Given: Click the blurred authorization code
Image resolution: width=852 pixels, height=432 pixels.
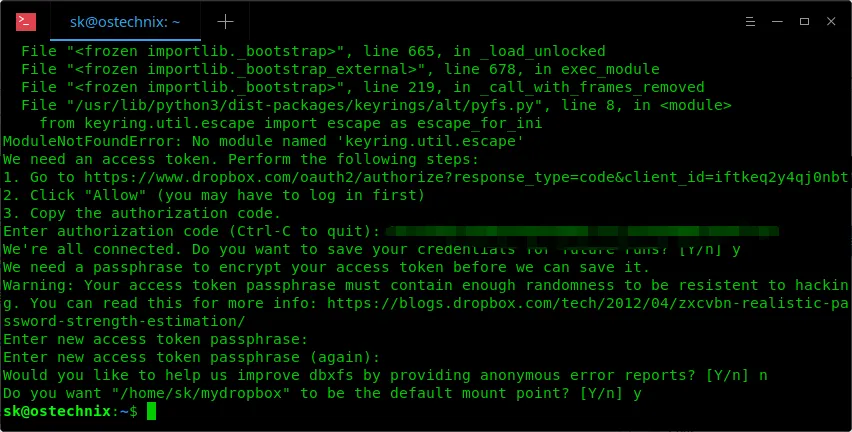Looking at the screenshot, I should click(580, 231).
